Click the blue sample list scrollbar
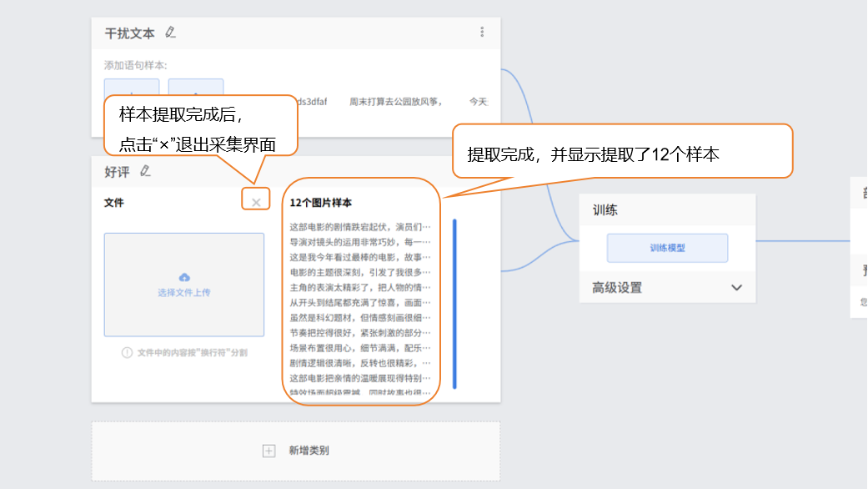 (x=454, y=303)
